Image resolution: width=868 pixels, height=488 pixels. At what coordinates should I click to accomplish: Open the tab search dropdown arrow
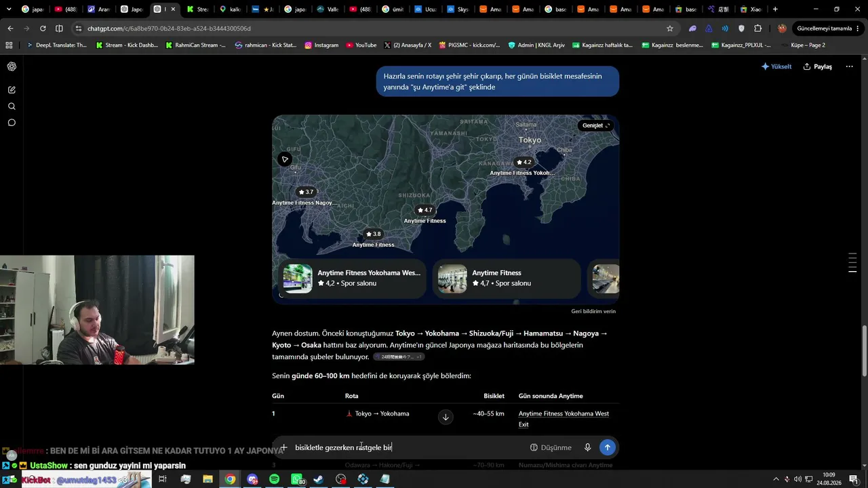click(x=9, y=9)
